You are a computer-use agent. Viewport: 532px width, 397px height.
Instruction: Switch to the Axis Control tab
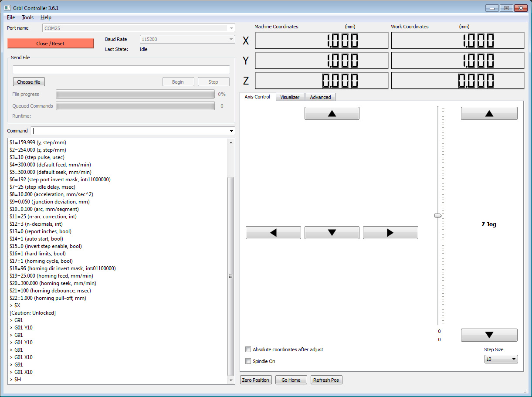pyautogui.click(x=257, y=97)
